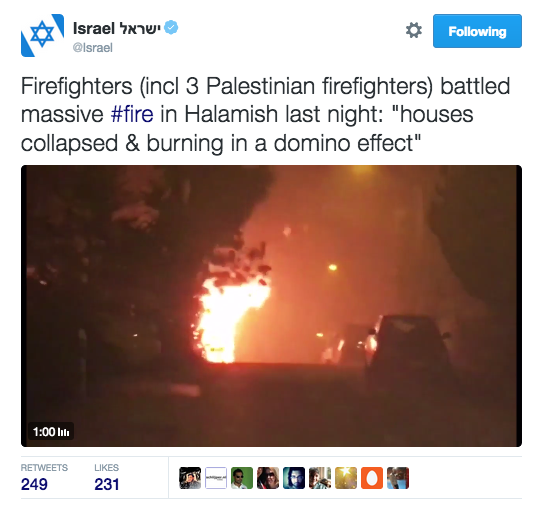This screenshot has height=508, width=544.
Task: Open the white bordered liker avatar
Action: click(x=216, y=478)
